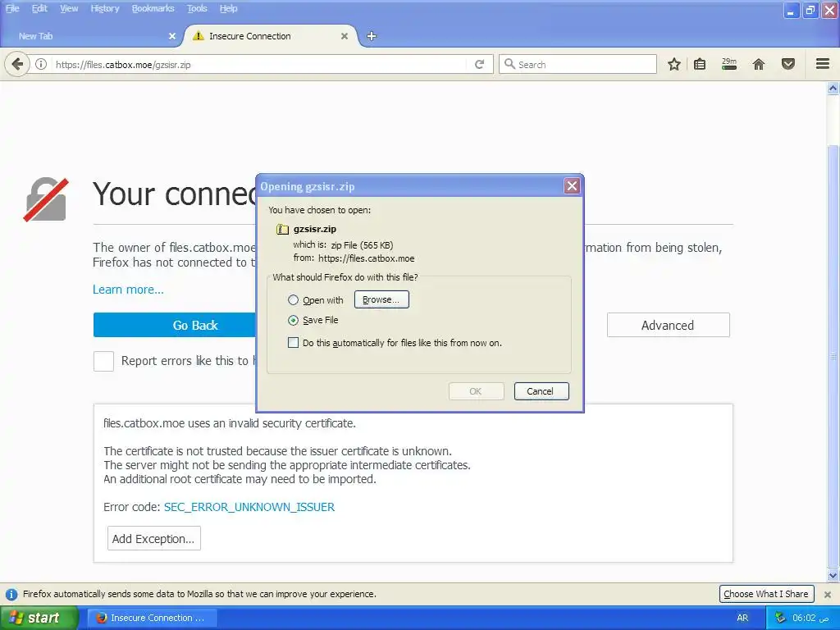840x630 pixels.
Task: Reload the page with the refresh icon
Action: pyautogui.click(x=479, y=64)
